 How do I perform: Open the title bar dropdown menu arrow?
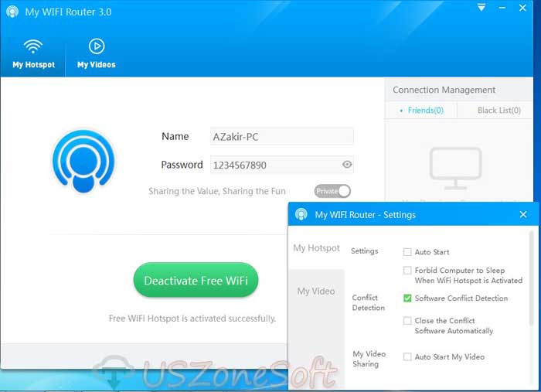tap(481, 7)
